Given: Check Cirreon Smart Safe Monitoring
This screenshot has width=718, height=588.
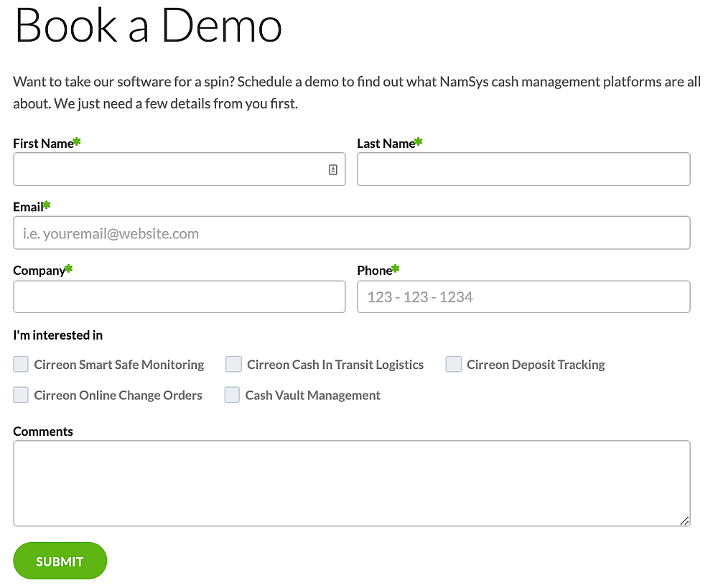Looking at the screenshot, I should tap(21, 365).
